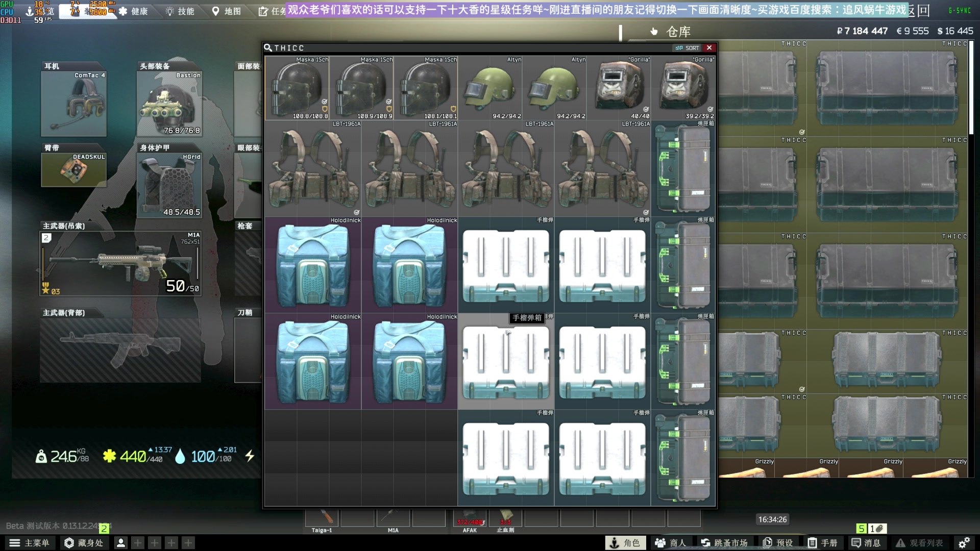The image size is (980, 551).
Task: Click the 枪套 holster slot
Action: click(248, 264)
